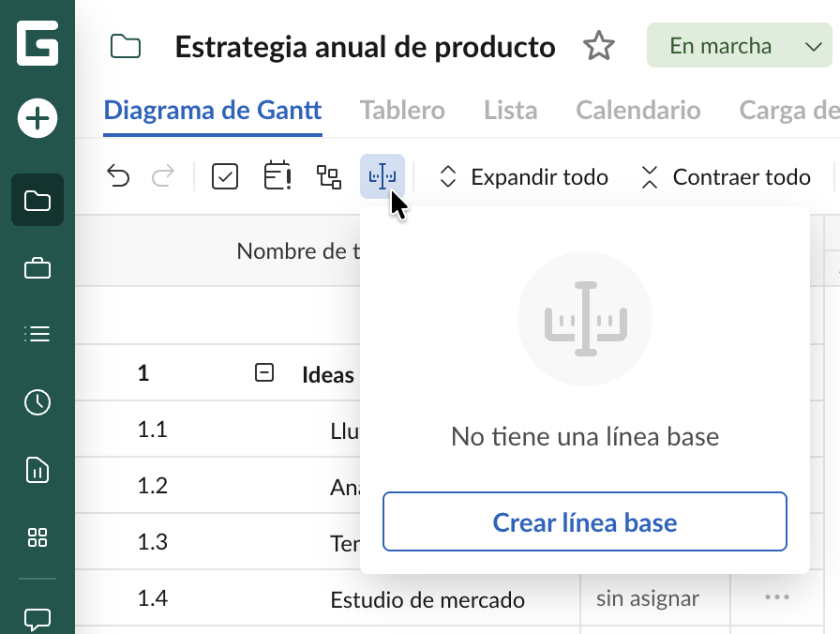The image size is (840, 634).
Task: Click Contraer todo
Action: tap(726, 177)
